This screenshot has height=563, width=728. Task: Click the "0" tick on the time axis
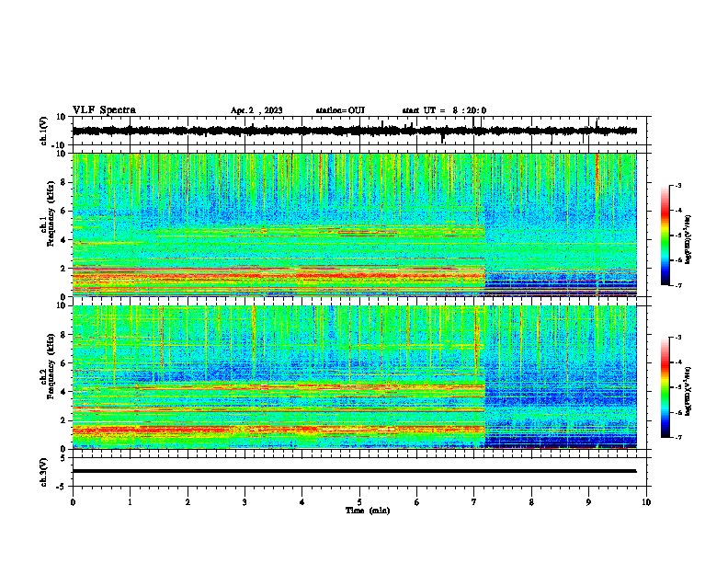click(73, 502)
